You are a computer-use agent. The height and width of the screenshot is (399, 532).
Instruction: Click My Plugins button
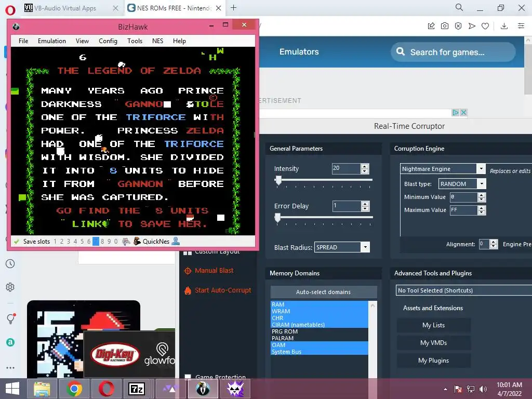coord(434,361)
